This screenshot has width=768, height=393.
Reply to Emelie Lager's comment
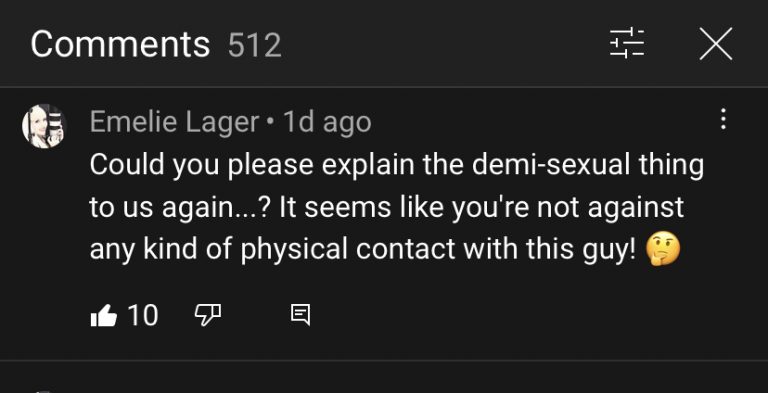pyautogui.click(x=300, y=315)
